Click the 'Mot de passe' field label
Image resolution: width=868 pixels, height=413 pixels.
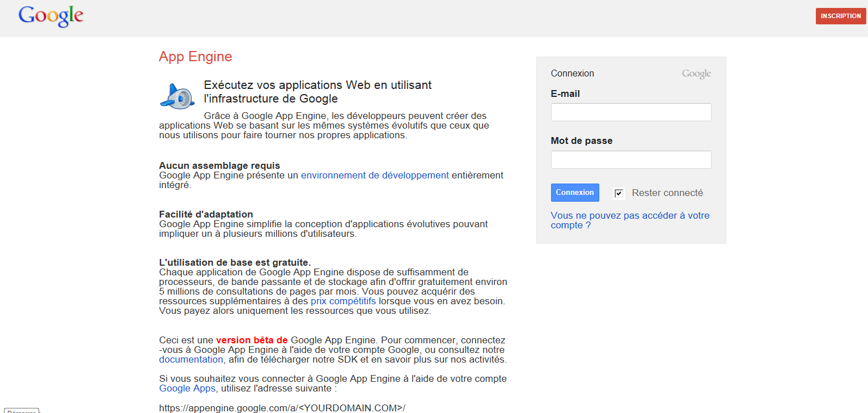[582, 140]
